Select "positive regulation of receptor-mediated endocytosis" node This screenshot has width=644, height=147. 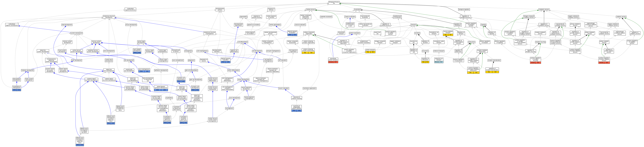click(473, 70)
